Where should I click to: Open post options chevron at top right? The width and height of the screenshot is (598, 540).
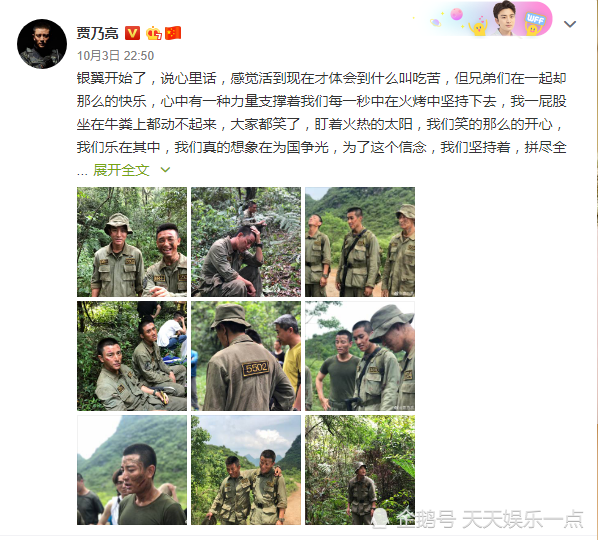click(570, 24)
